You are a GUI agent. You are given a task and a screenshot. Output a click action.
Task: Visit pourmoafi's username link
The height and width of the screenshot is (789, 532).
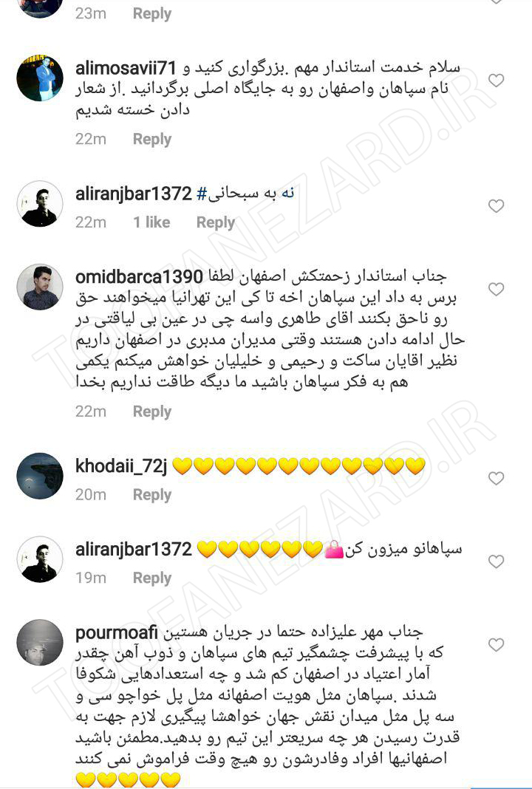tap(117, 633)
